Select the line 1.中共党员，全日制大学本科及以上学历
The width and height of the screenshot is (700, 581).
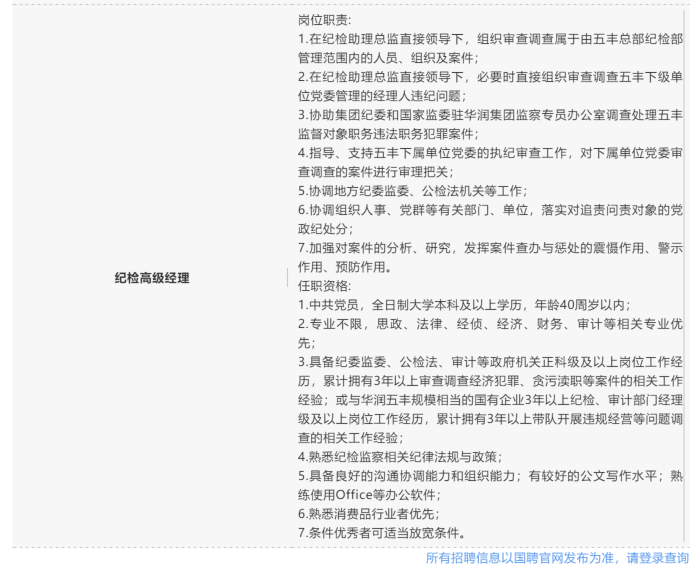tap(464, 305)
